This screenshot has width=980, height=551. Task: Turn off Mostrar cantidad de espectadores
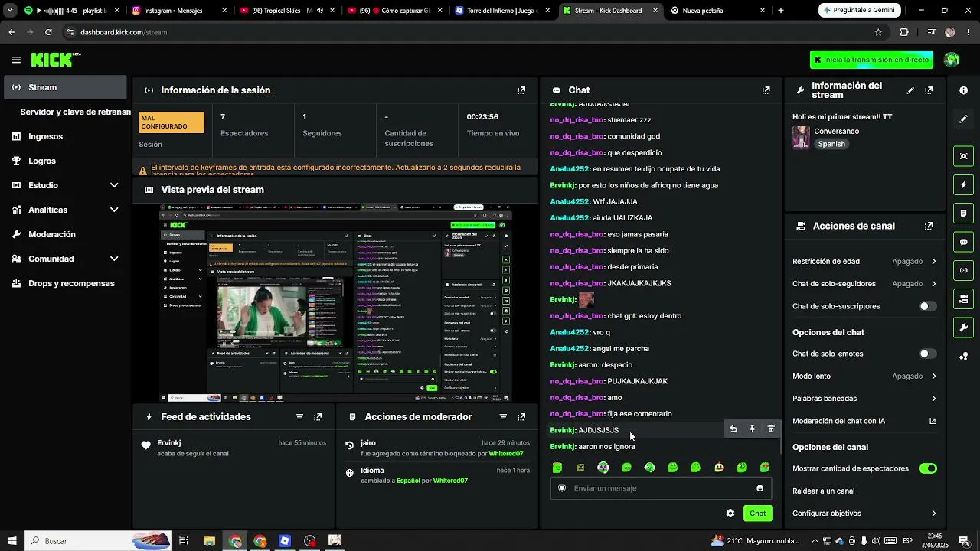click(927, 468)
